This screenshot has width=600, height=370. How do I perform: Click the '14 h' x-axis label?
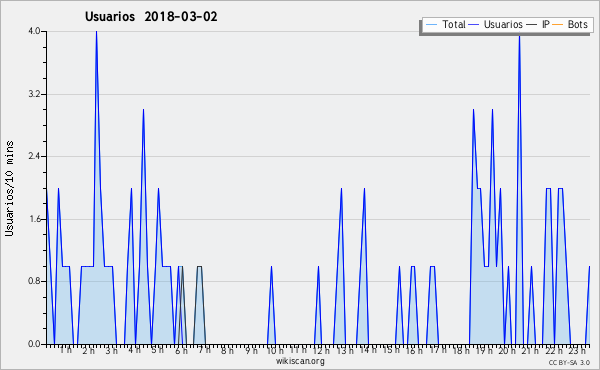click(367, 350)
